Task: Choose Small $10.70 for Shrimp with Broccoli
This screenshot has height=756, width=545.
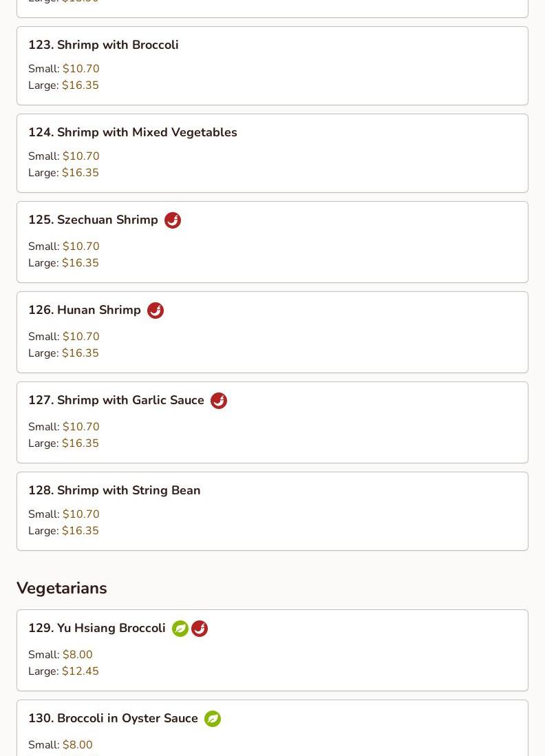Action: tap(63, 68)
